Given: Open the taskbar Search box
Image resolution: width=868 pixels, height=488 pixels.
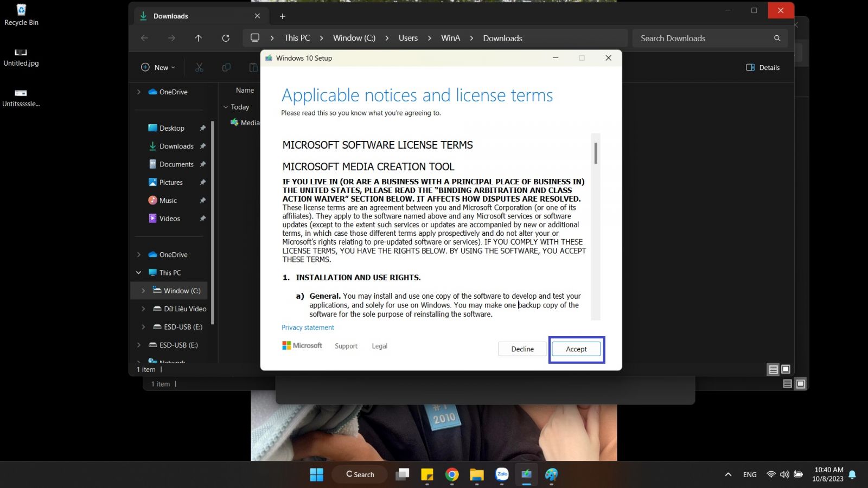Looking at the screenshot, I should (x=360, y=474).
